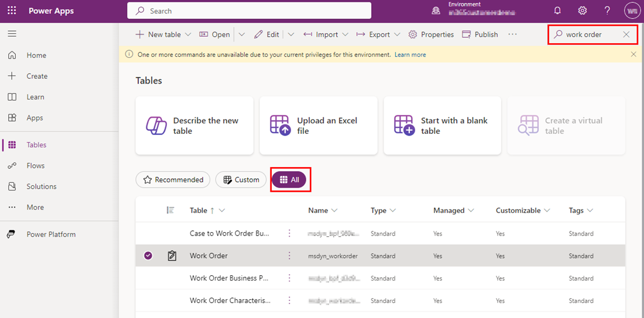Choose Start with a blank table card
Image resolution: width=644 pixels, height=318 pixels.
(x=443, y=126)
